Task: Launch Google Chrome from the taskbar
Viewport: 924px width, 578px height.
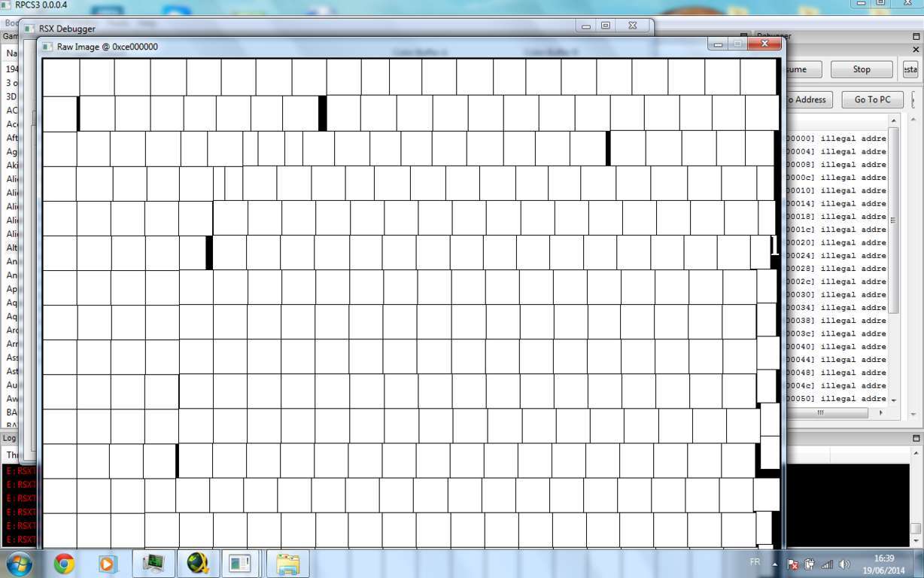Action: [x=64, y=564]
